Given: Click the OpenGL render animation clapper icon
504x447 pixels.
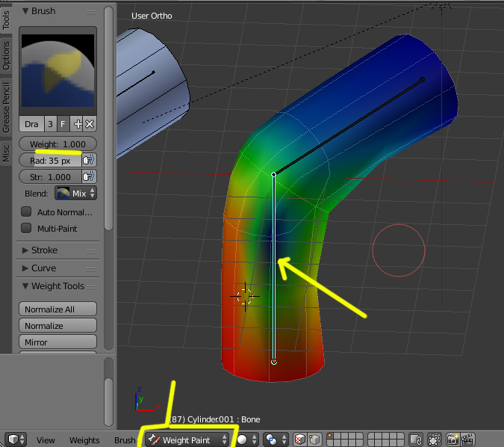Looking at the screenshot, I should click(x=468, y=440).
